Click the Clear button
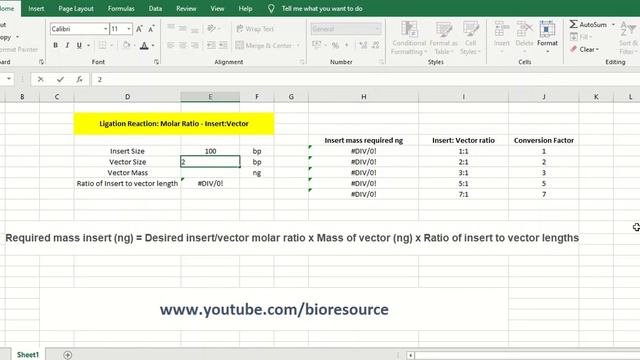This screenshot has height=360, width=640. coord(584,49)
